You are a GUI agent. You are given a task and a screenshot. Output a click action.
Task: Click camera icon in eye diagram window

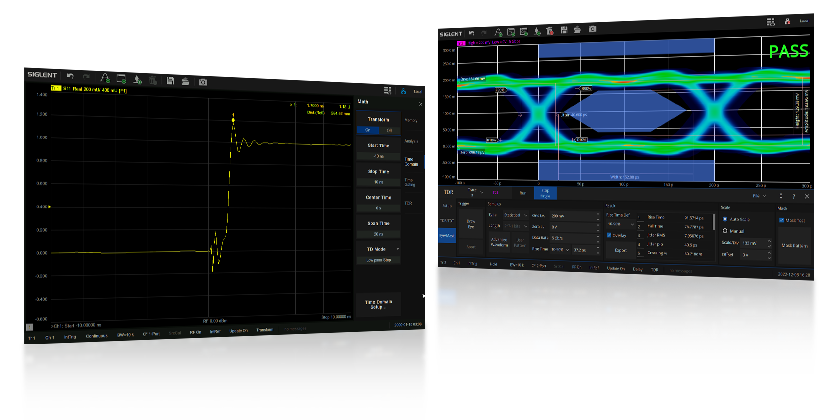coord(592,29)
